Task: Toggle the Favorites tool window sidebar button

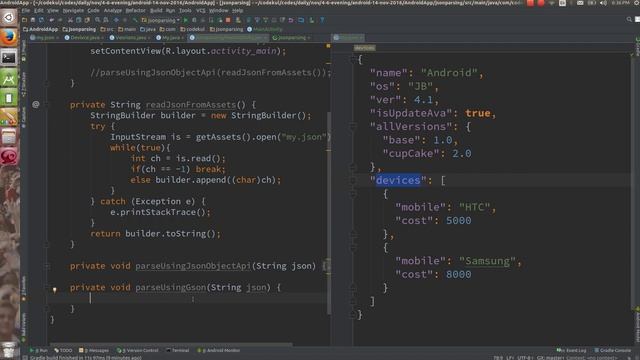Action: pyautogui.click(x=24, y=288)
